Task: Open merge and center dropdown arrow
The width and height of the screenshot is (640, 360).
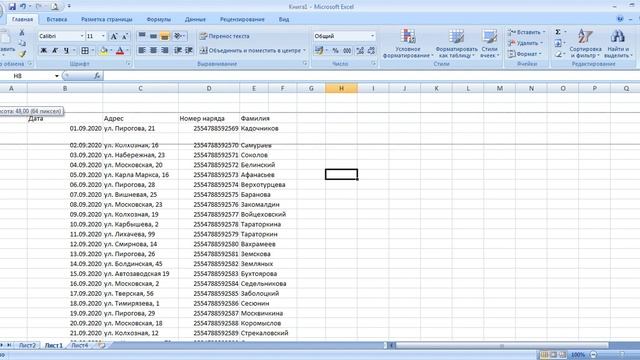Action: click(304, 51)
